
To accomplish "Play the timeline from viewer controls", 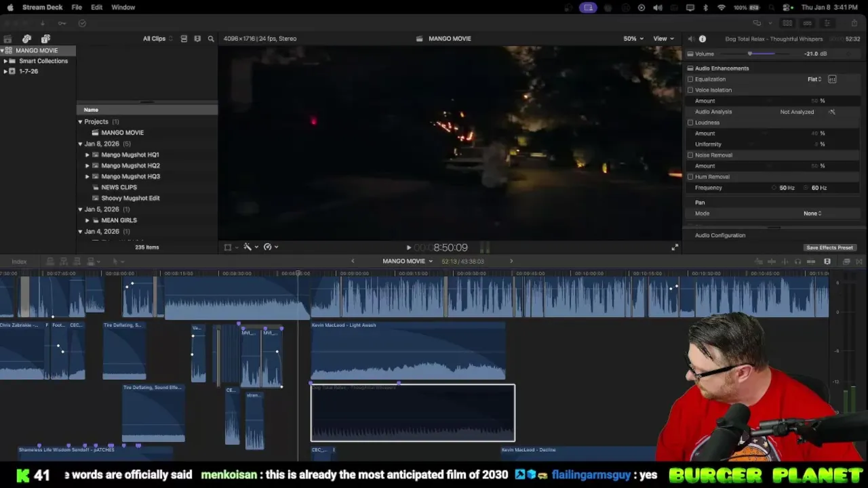I will [408, 248].
